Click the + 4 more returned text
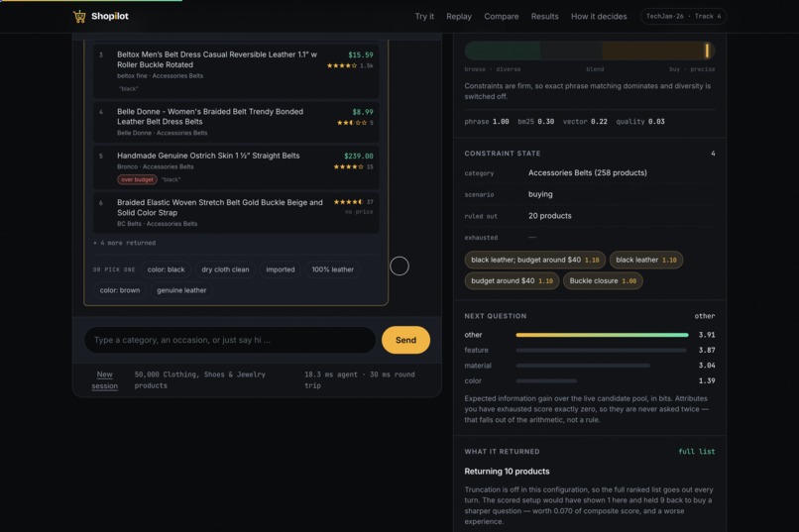 click(x=124, y=243)
